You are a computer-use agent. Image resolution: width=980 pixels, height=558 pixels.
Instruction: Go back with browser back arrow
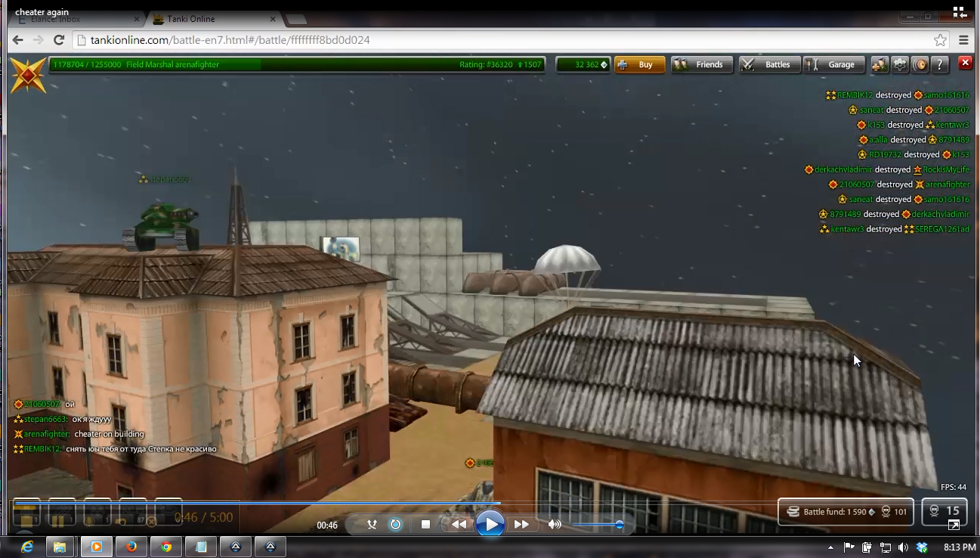click(x=18, y=40)
